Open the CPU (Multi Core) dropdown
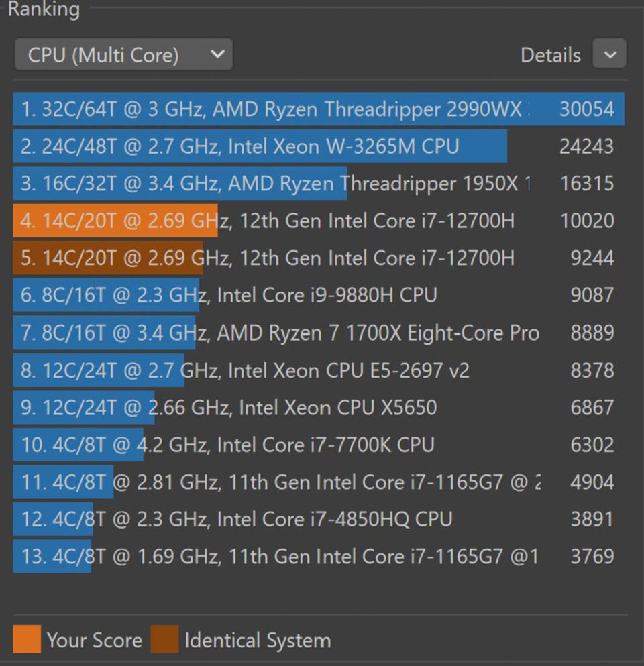Viewport: 644px width, 666px height. click(x=123, y=54)
